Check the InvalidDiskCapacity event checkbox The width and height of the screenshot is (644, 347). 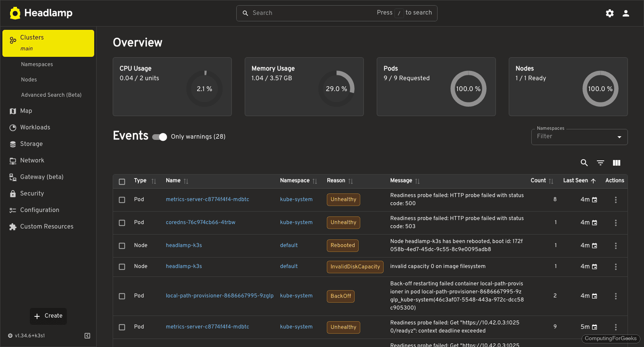point(122,267)
